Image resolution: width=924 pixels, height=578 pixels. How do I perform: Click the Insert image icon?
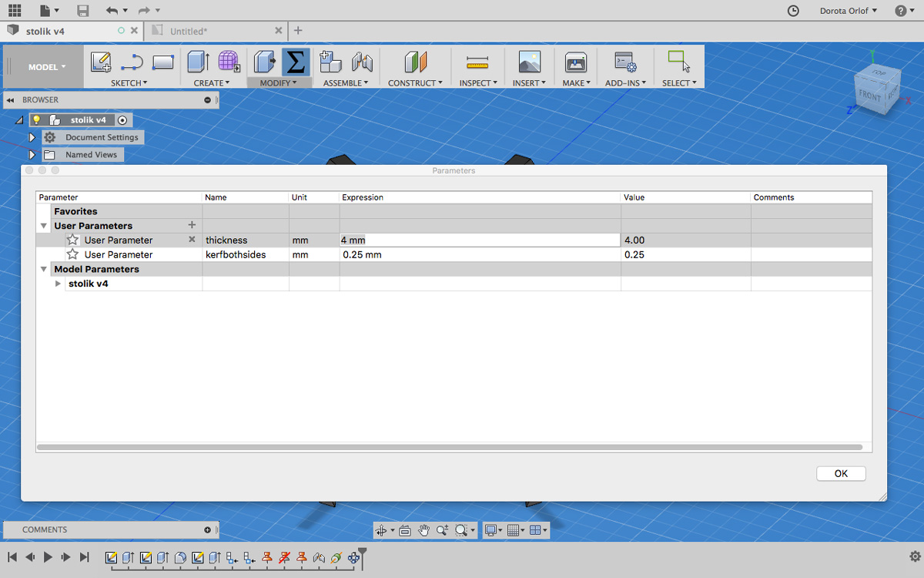coord(529,62)
